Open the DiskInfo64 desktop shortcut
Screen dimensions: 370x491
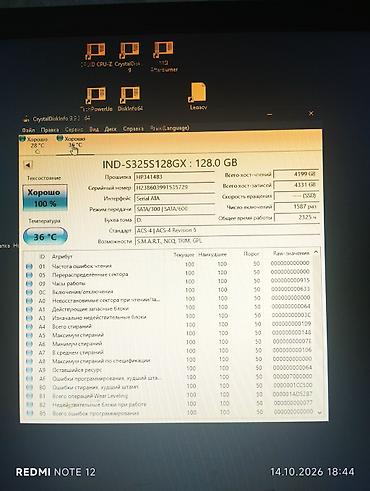130,99
